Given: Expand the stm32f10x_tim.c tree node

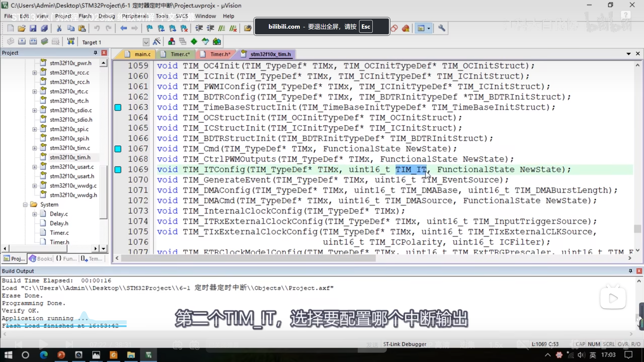Looking at the screenshot, I should [34, 148].
